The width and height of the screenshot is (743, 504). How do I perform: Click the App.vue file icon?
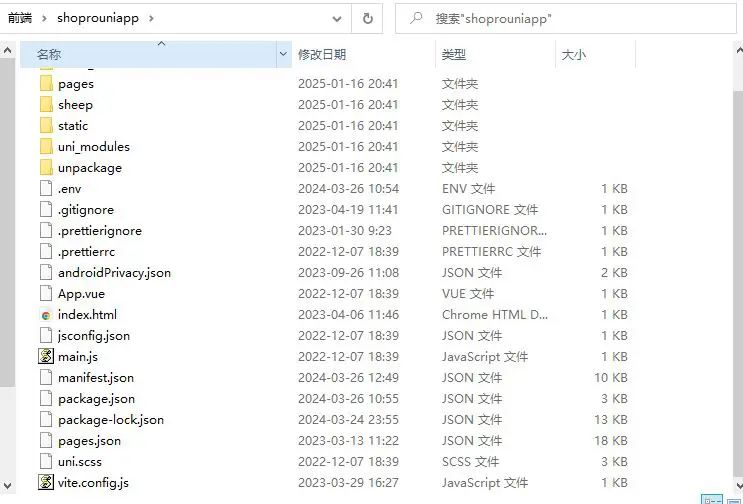pos(46,294)
